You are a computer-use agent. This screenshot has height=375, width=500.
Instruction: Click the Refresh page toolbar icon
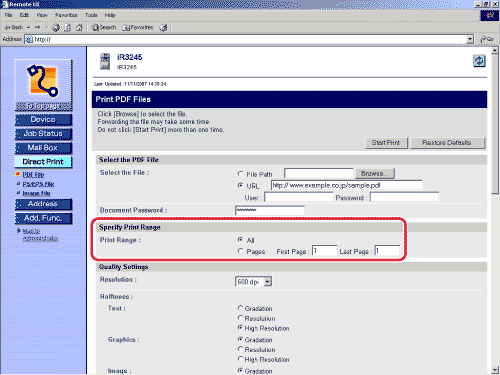point(68,28)
